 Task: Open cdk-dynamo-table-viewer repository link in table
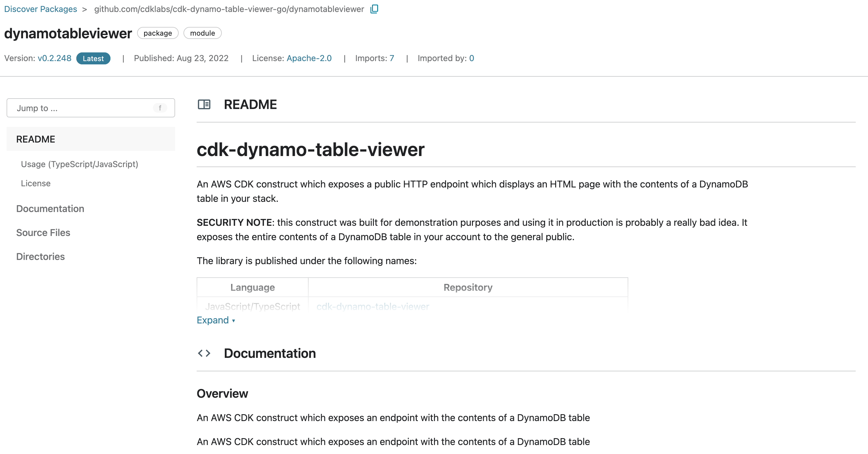pyautogui.click(x=373, y=306)
